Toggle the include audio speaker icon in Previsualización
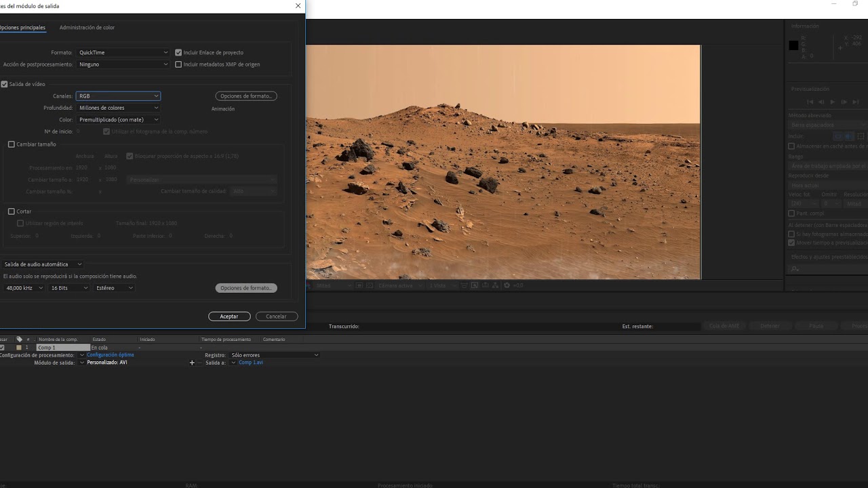868x488 pixels. [x=848, y=136]
